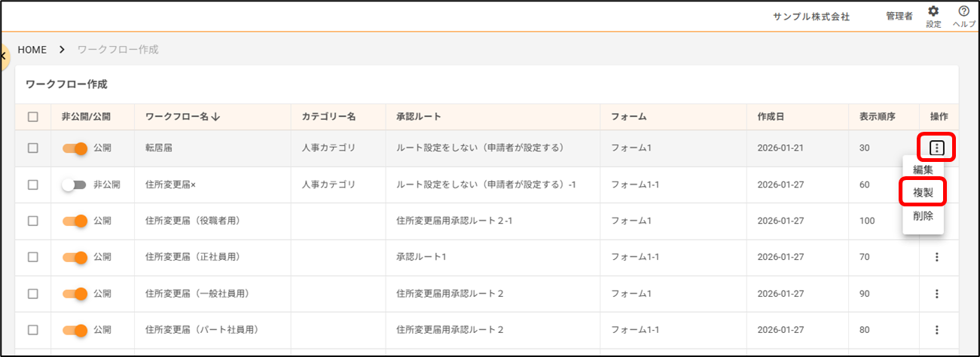Click the 表示順序 column header
This screenshot has width=980, height=357.
click(877, 117)
